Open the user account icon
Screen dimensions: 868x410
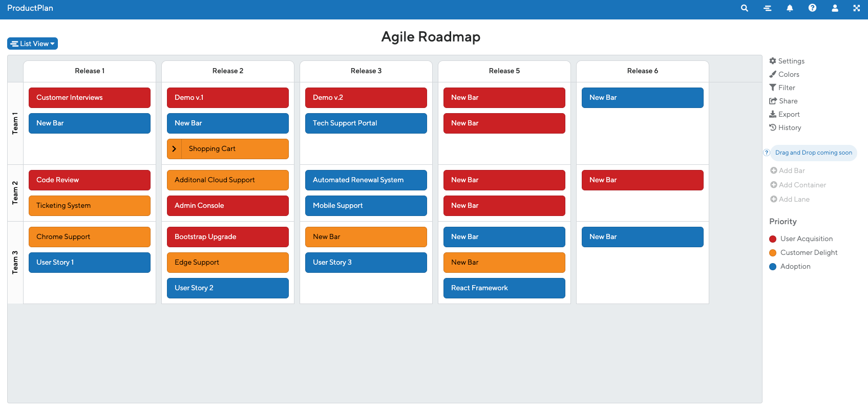point(835,8)
